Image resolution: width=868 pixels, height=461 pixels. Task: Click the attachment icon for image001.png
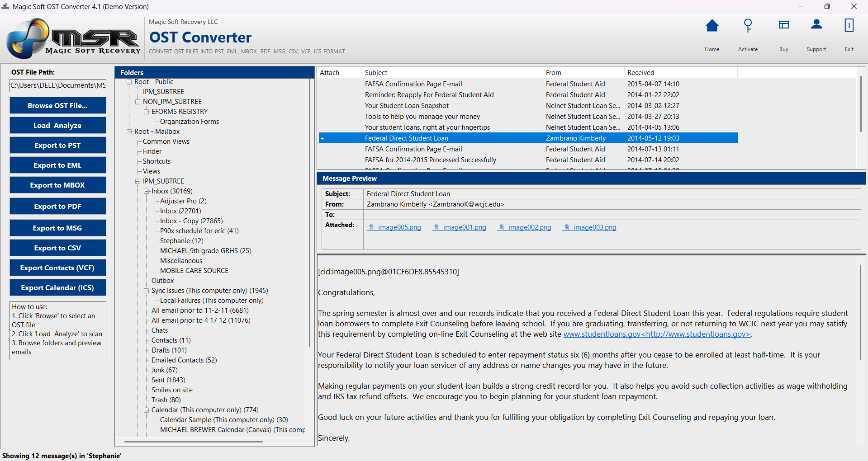click(436, 227)
